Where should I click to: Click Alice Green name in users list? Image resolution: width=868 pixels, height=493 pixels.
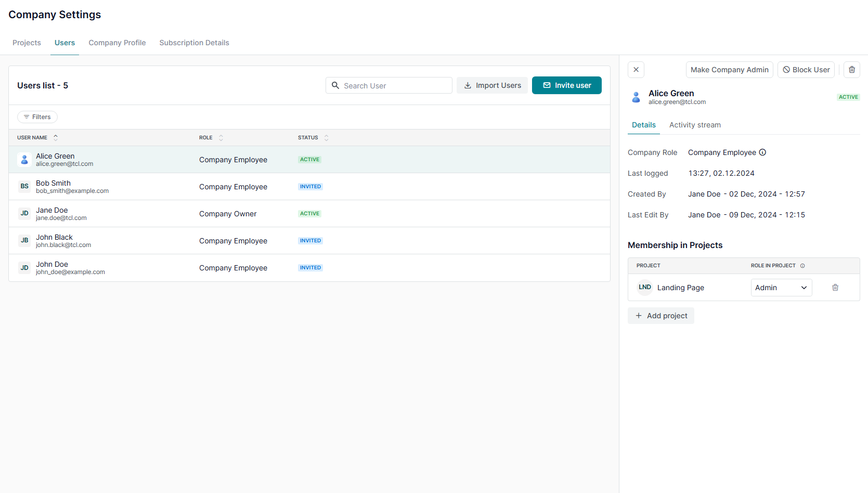click(55, 156)
